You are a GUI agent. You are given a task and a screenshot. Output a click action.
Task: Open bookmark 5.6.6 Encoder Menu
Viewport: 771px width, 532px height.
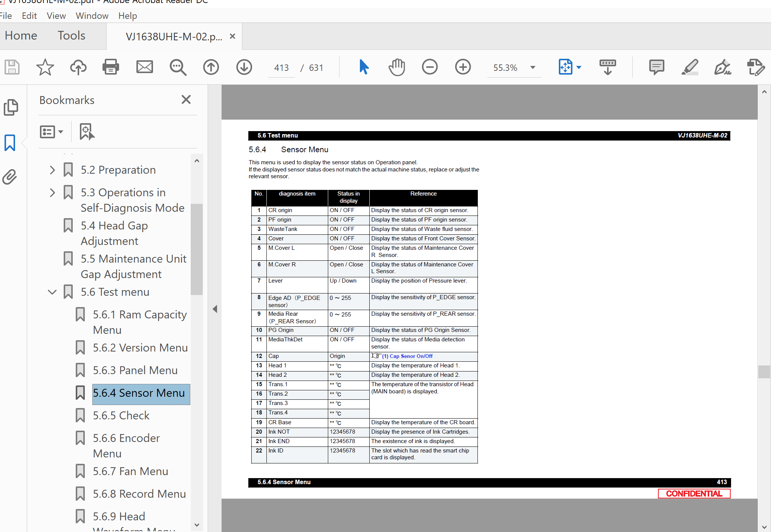[126, 446]
